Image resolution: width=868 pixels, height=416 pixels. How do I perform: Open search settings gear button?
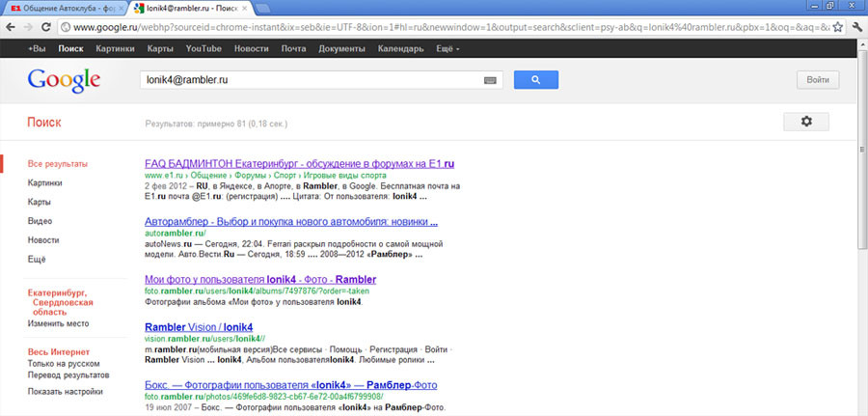pyautogui.click(x=806, y=122)
